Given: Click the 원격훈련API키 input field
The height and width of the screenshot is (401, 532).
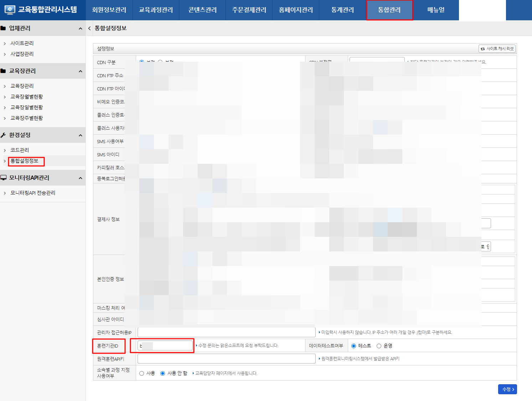Looking at the screenshot, I should 226,359.
